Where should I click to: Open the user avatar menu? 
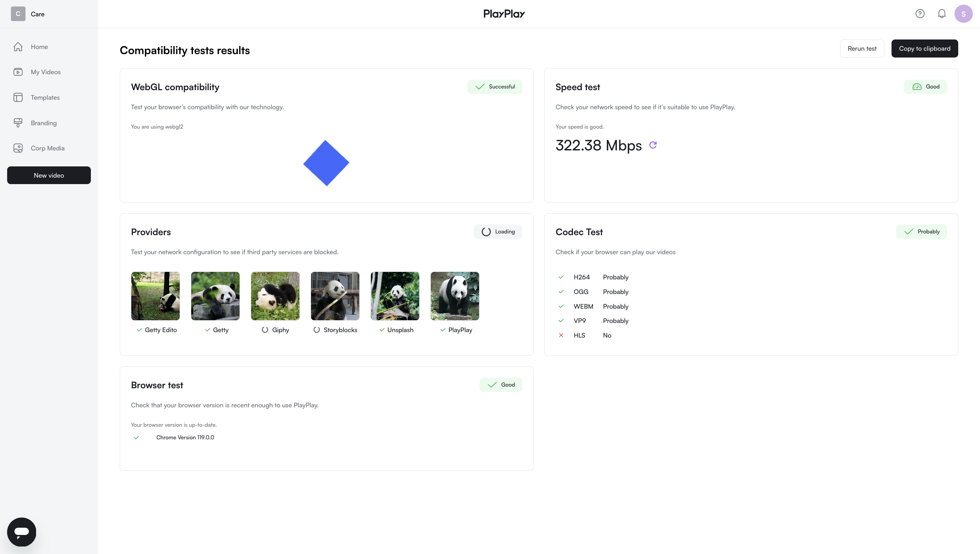(963, 14)
